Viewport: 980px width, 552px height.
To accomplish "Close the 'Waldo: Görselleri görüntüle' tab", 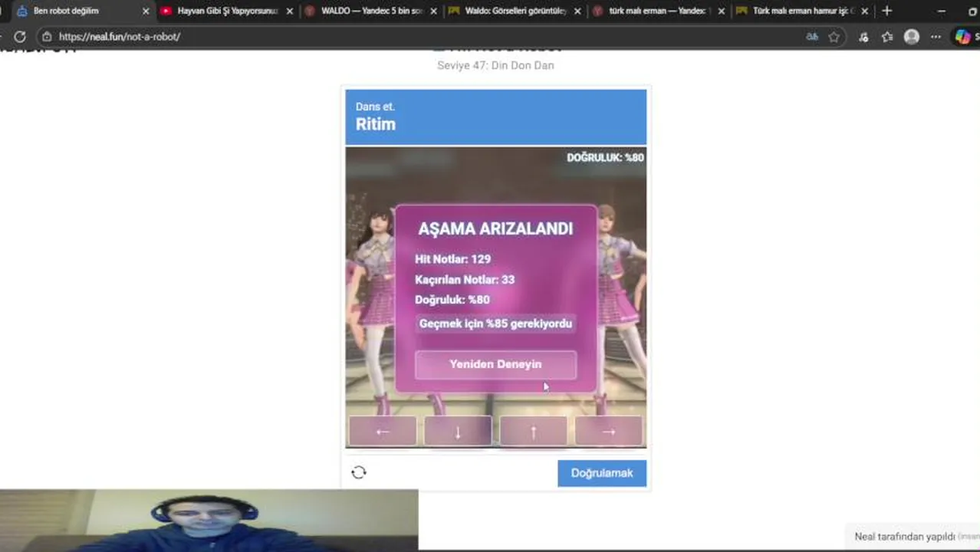I will (577, 11).
